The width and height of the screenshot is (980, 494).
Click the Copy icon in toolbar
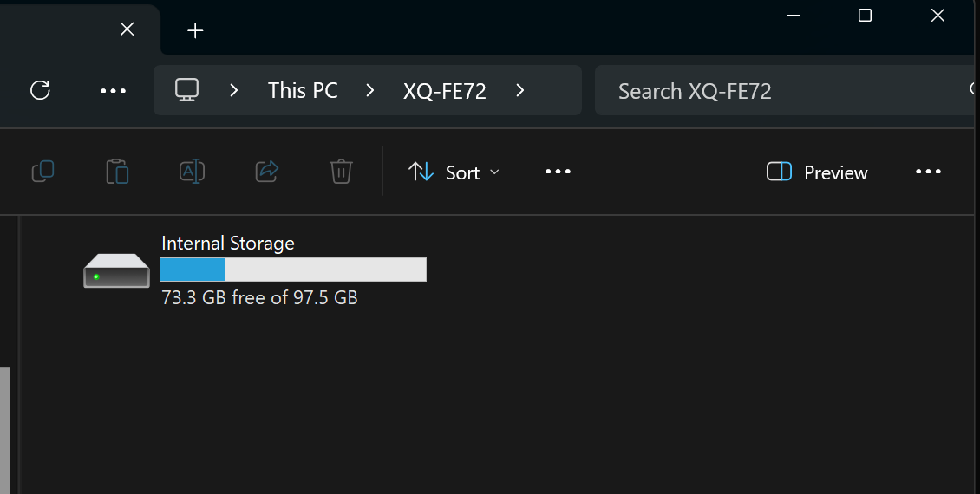point(42,171)
